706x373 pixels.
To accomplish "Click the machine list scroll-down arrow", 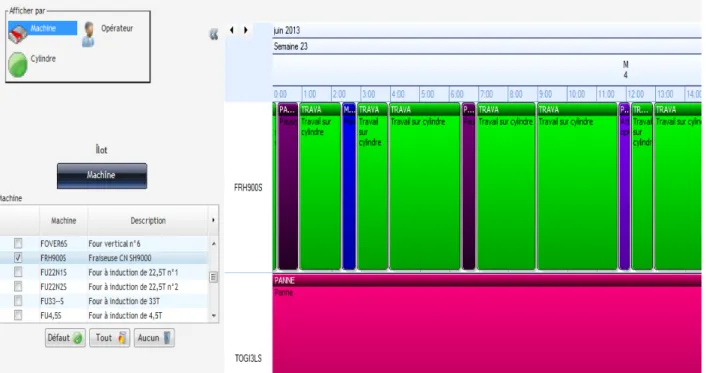I will [x=214, y=316].
